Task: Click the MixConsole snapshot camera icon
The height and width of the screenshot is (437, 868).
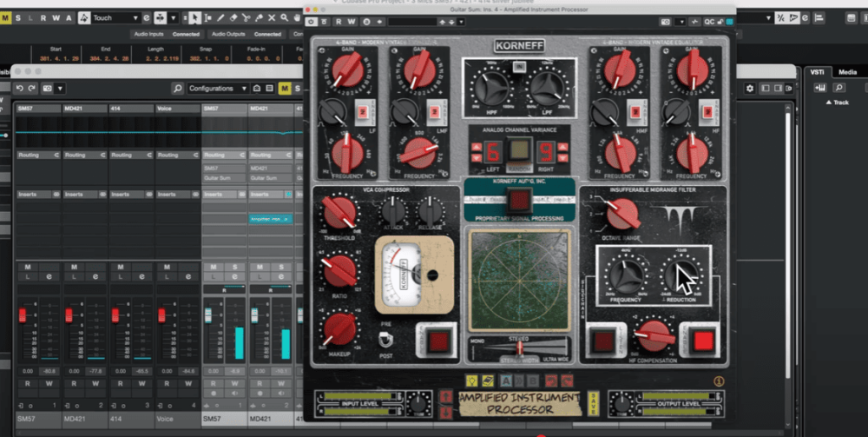Action: [x=48, y=88]
